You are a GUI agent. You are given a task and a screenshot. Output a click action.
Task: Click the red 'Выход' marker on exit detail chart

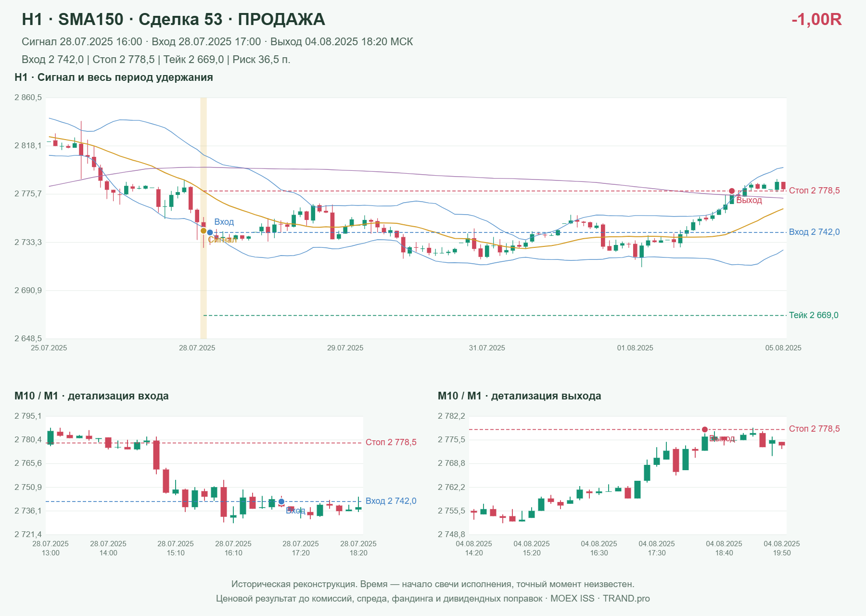[x=705, y=429]
